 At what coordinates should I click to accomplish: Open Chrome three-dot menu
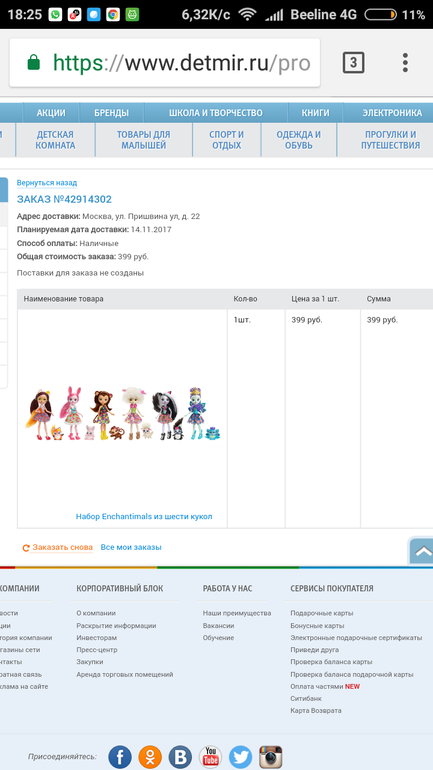coord(405,63)
